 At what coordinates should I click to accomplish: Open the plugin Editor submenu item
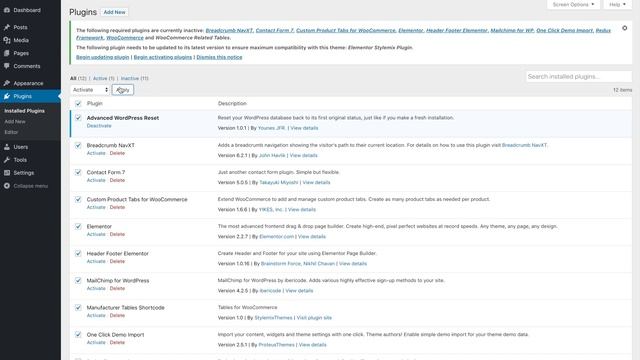11,132
